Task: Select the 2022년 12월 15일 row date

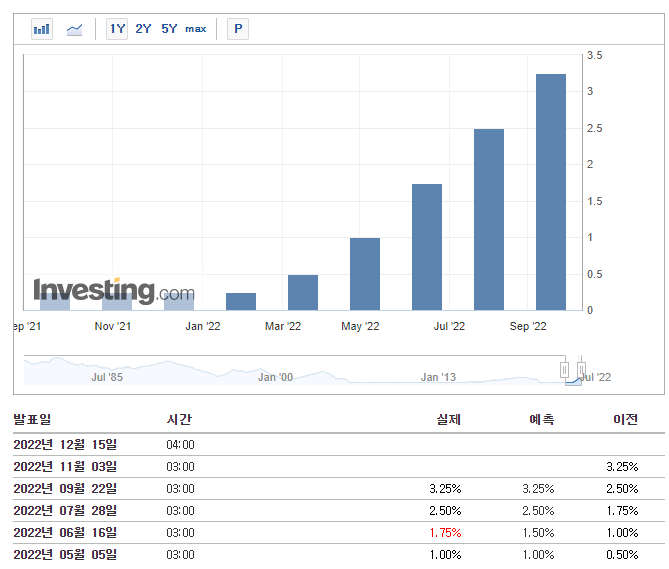Action: pyautogui.click(x=65, y=444)
